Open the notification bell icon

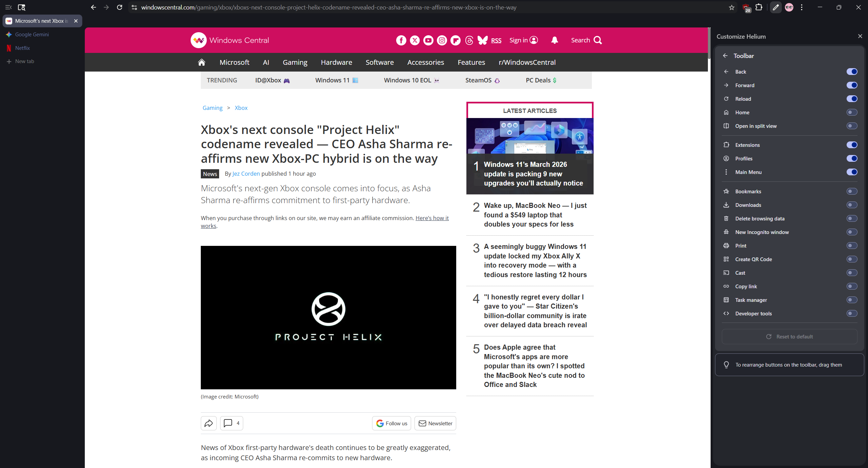point(554,40)
